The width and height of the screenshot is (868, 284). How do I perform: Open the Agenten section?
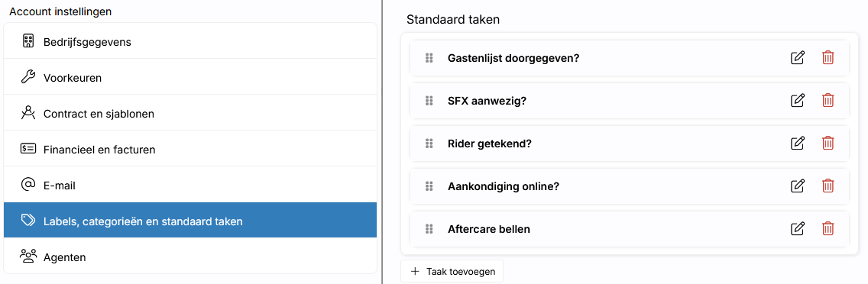(189, 257)
